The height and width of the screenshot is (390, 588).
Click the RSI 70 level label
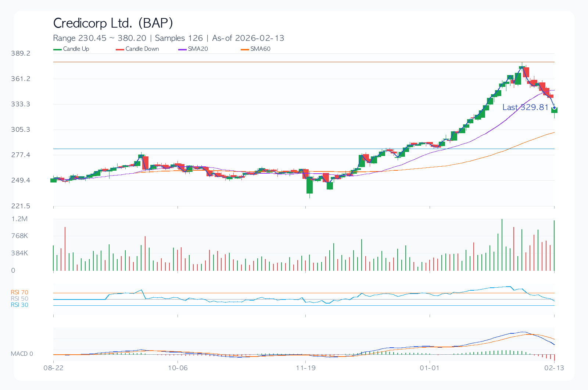pos(19,292)
